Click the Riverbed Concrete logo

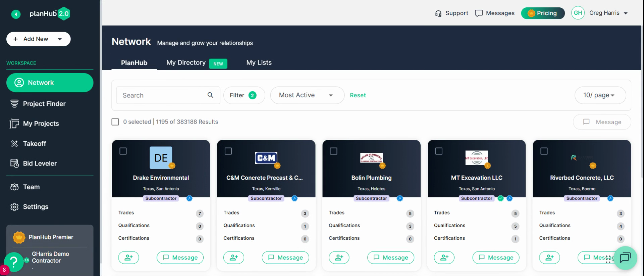(582, 157)
